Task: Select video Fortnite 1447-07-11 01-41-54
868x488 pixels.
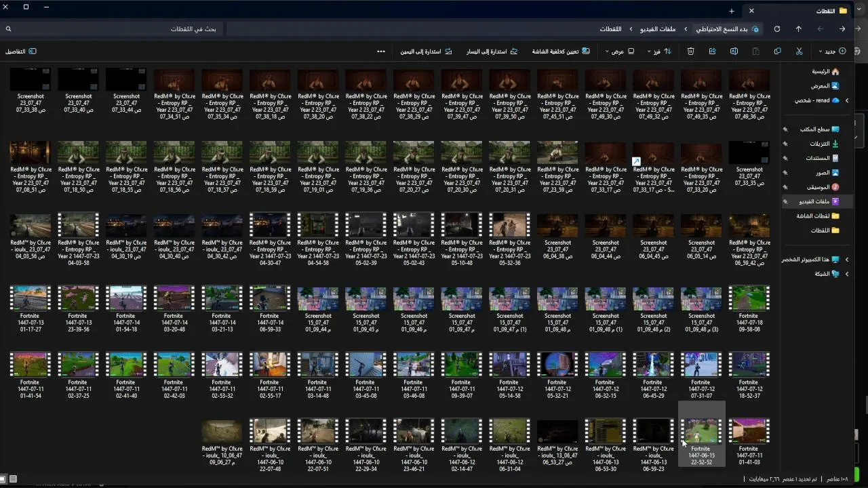Action: tap(31, 374)
